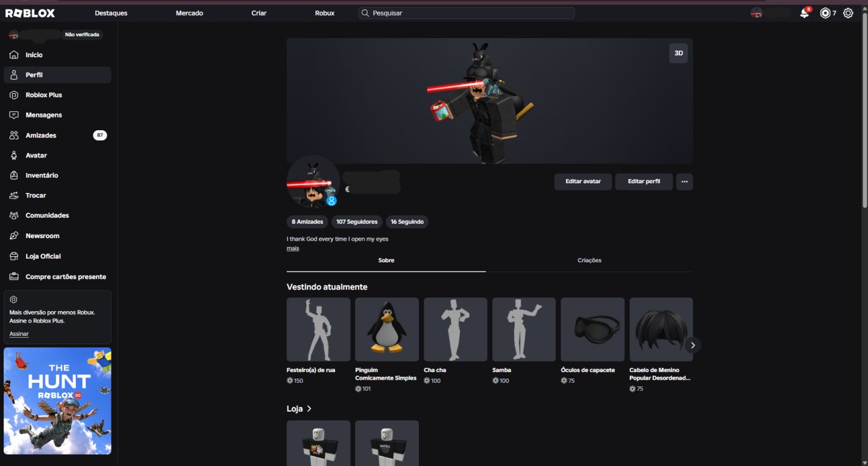The width and height of the screenshot is (868, 466).
Task: Open Loja section chevron
Action: point(309,409)
